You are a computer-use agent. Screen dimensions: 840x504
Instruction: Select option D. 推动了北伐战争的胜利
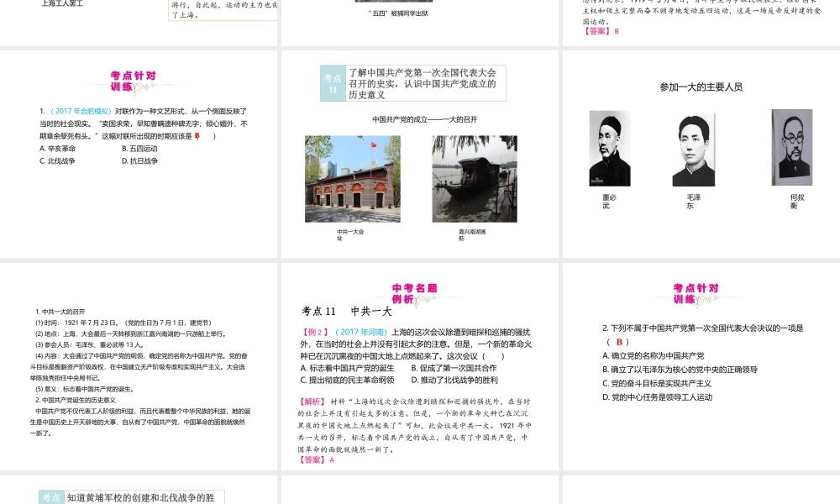pyautogui.click(x=454, y=380)
